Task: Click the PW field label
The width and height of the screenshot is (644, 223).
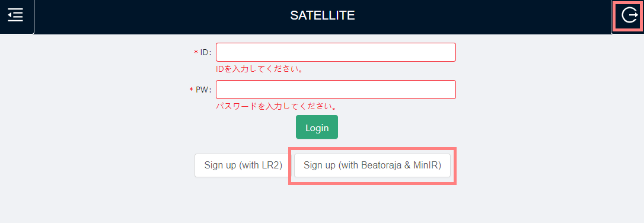Action: point(203,90)
